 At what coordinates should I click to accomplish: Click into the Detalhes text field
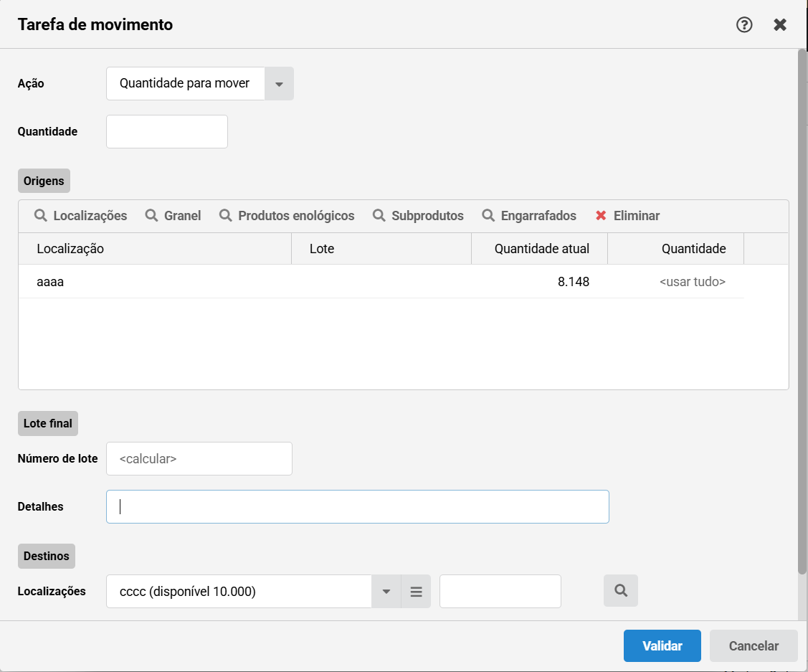358,506
